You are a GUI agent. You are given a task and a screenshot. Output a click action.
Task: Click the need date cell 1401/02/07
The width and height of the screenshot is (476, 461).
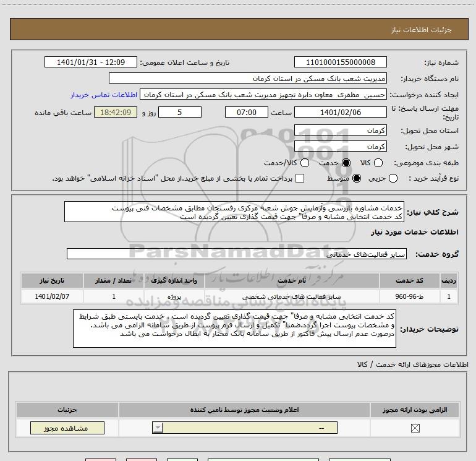52,296
